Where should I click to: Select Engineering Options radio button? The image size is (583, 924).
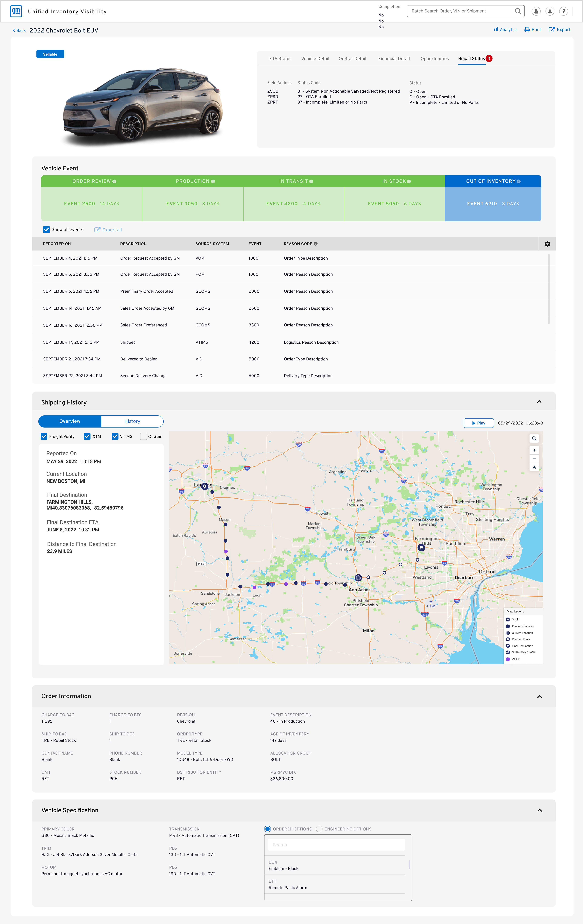319,829
